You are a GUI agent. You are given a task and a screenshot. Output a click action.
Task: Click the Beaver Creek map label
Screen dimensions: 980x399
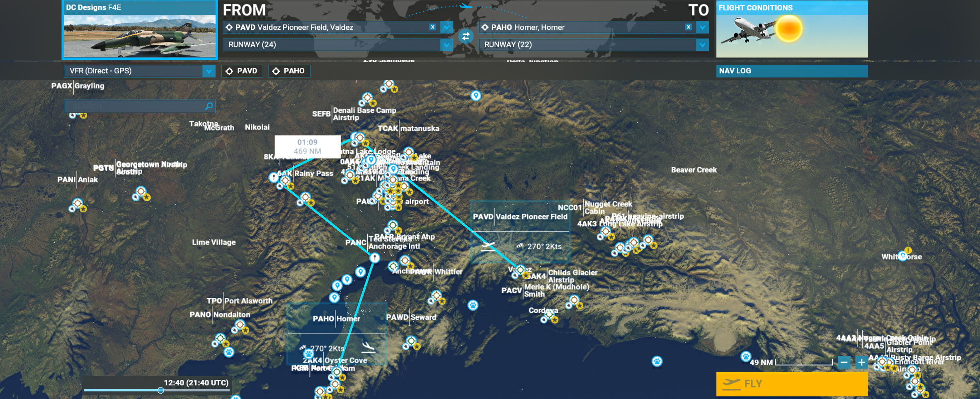694,170
